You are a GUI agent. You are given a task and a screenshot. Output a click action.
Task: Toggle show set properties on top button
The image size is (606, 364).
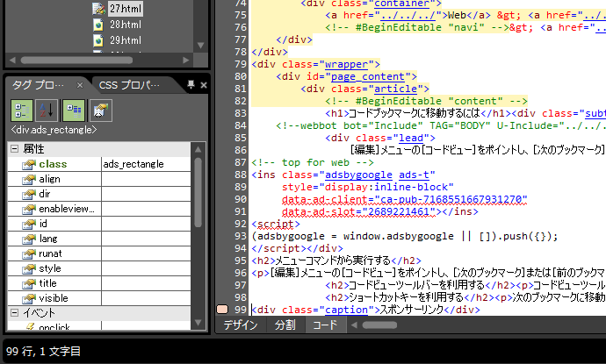coord(74,111)
